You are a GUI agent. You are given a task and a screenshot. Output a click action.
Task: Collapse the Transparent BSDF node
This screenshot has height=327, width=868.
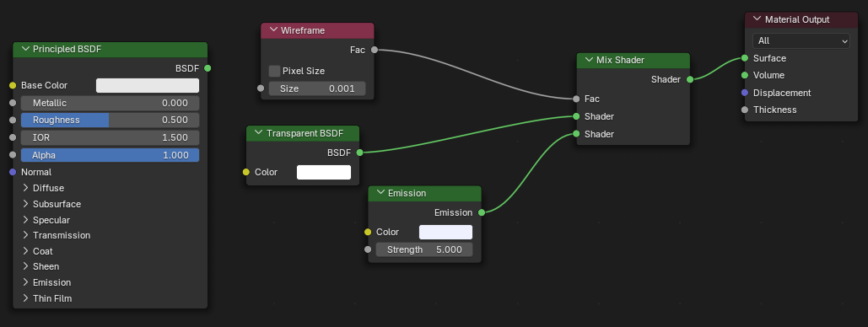(x=258, y=133)
